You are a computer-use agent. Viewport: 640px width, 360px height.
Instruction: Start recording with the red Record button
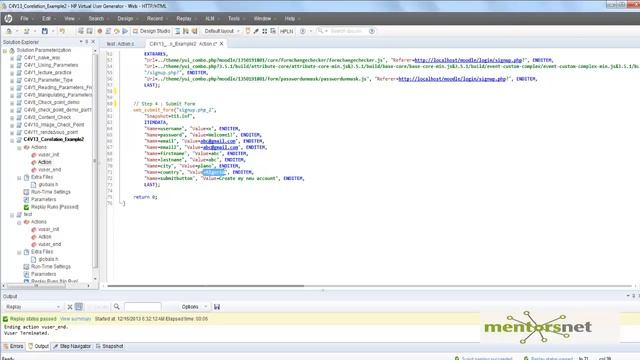pos(100,31)
